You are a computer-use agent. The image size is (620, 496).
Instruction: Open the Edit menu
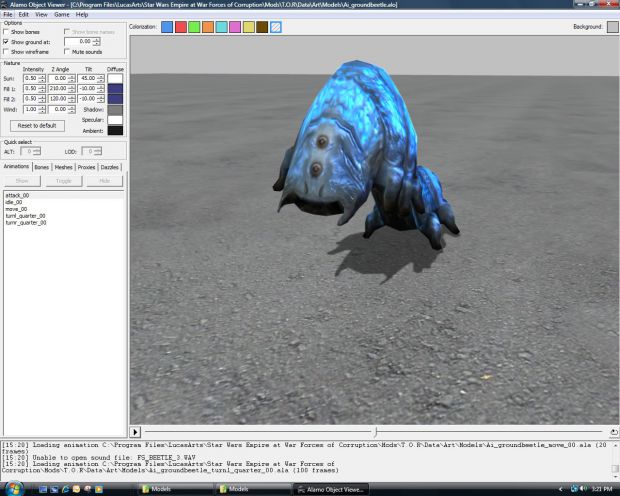(x=24, y=15)
